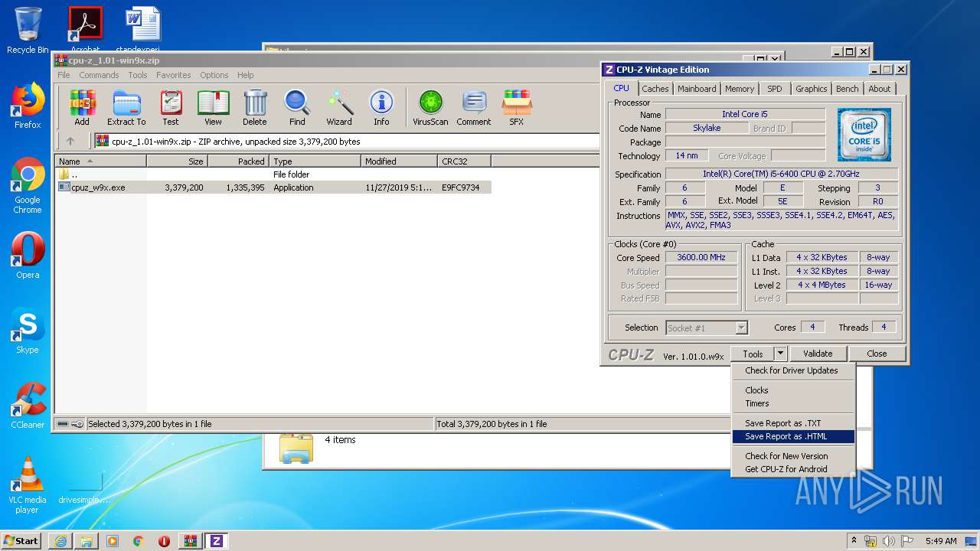Open WinRAR Commands menu
This screenshot has width=980, height=551.
point(99,75)
